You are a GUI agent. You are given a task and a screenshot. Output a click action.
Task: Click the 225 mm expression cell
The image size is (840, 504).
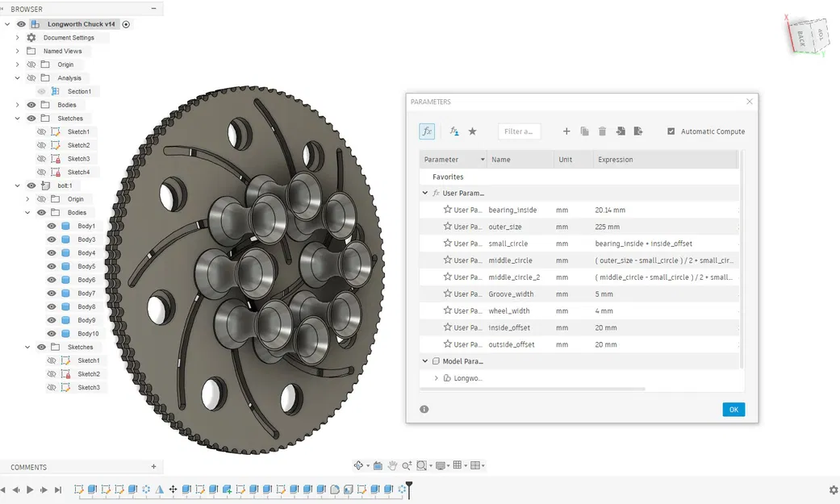[x=666, y=227]
